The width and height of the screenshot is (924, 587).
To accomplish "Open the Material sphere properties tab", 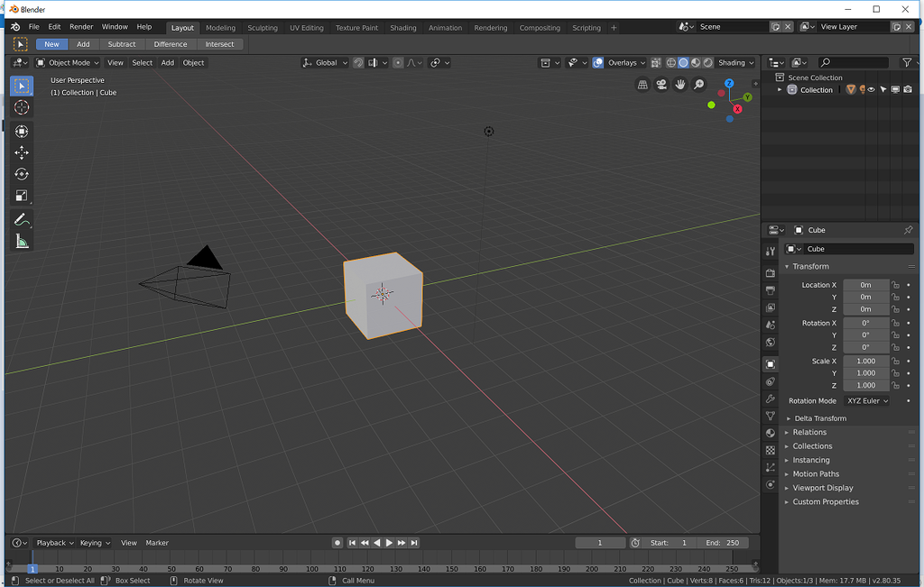I will (771, 433).
